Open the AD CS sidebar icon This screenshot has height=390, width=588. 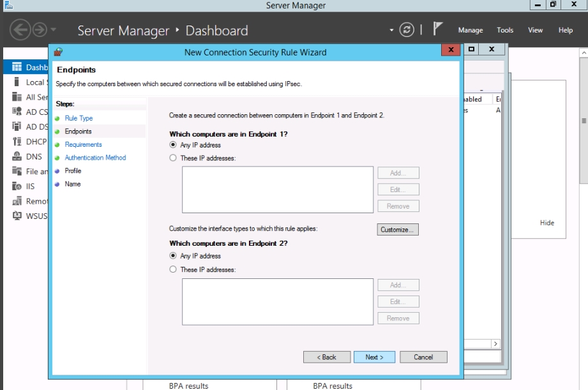tap(17, 112)
